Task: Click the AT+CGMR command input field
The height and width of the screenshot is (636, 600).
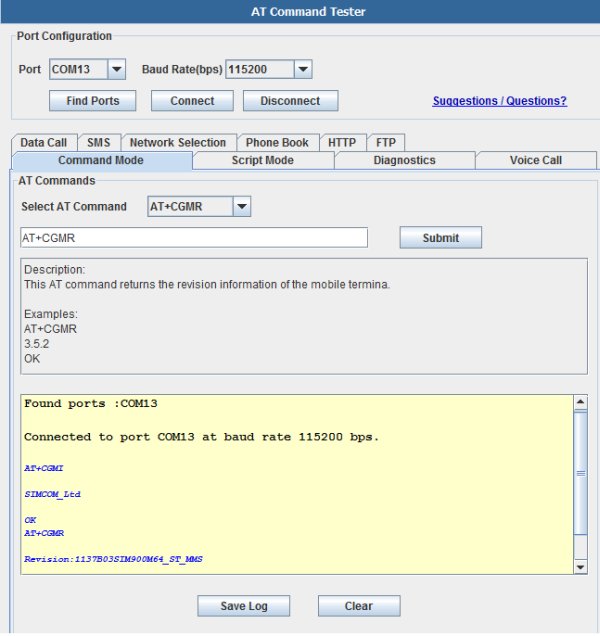Action: [x=194, y=238]
